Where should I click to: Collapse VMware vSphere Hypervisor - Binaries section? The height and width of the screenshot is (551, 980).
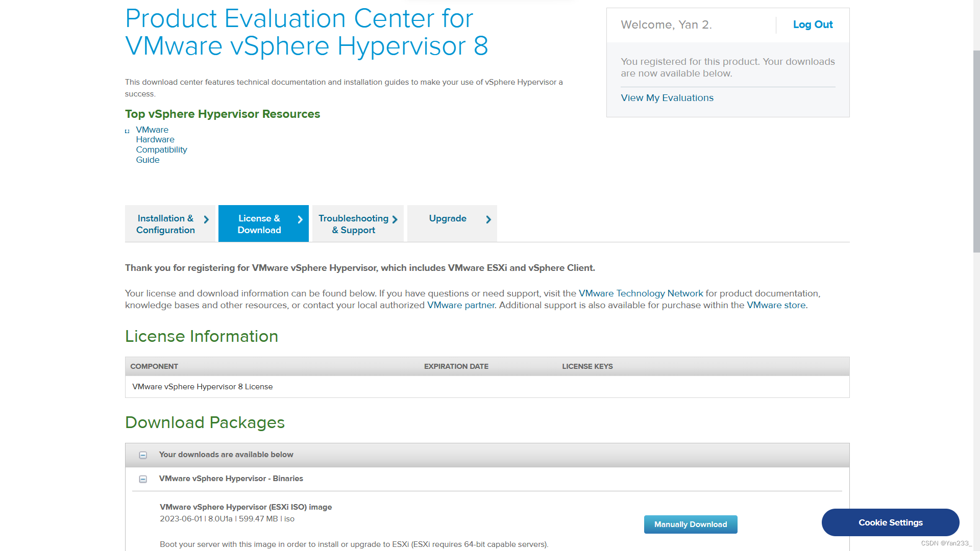click(143, 479)
